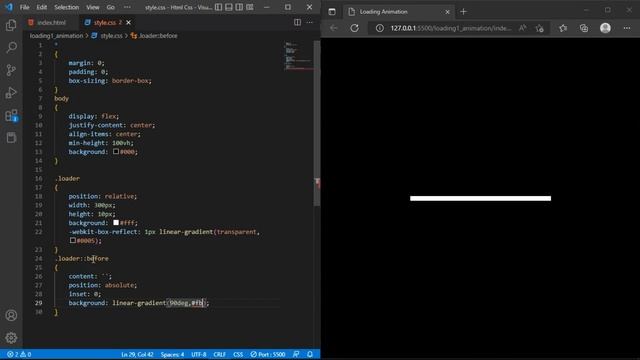The height and width of the screenshot is (360, 640).
Task: Open color picker for #0005 swatch
Action: (73, 240)
